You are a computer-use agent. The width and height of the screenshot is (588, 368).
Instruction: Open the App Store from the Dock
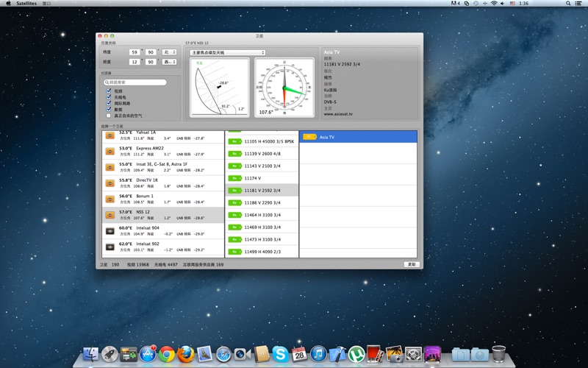pos(148,354)
